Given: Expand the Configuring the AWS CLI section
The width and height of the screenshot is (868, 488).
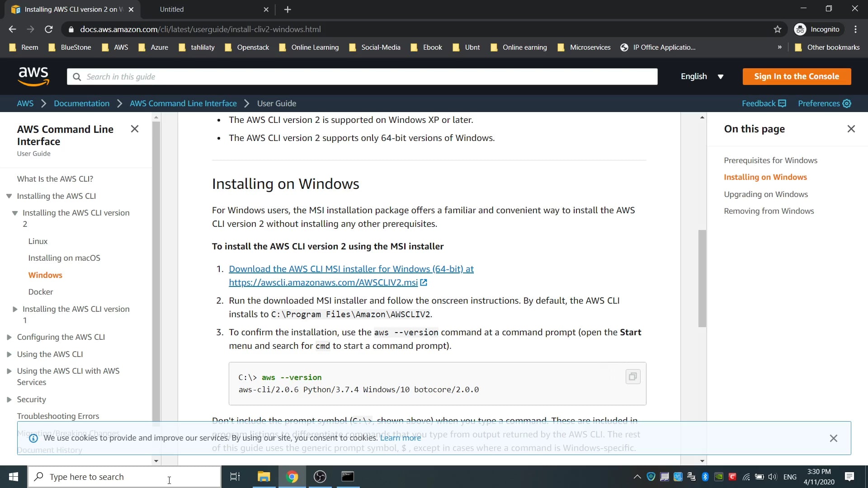Looking at the screenshot, I should pyautogui.click(x=9, y=337).
